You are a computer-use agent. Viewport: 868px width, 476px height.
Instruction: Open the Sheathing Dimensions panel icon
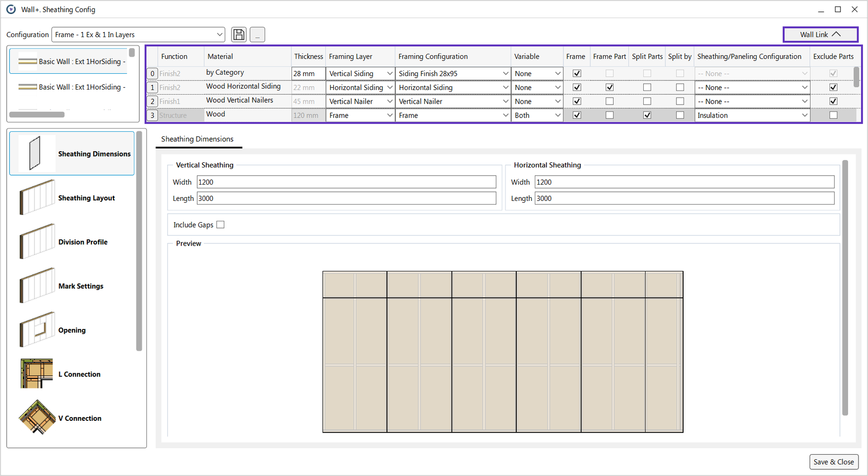pyautogui.click(x=37, y=153)
